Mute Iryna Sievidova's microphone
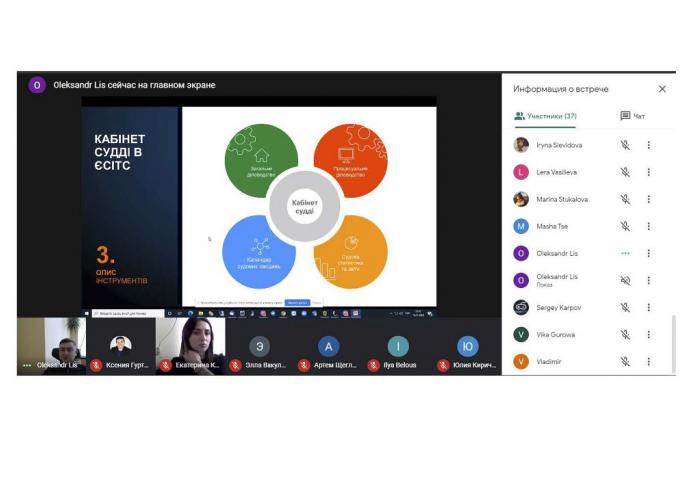 click(x=625, y=145)
